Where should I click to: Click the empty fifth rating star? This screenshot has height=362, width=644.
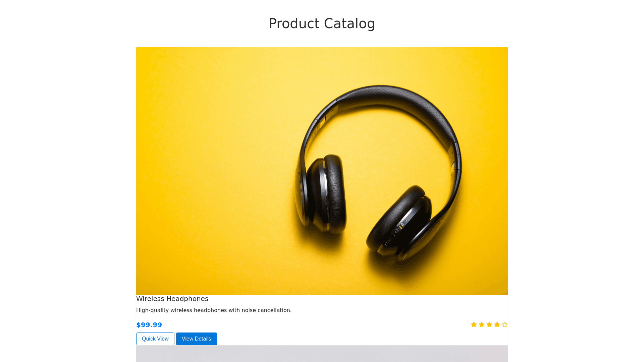(x=504, y=324)
